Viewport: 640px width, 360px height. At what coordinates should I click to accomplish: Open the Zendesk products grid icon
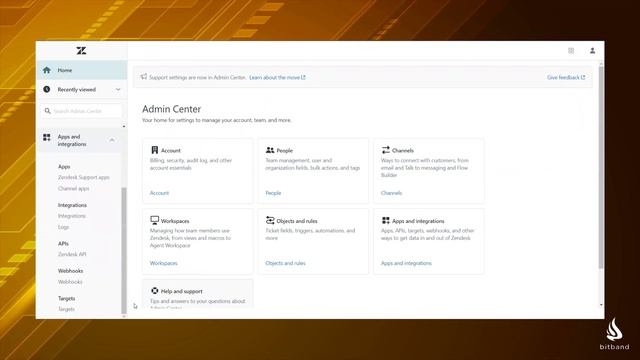(x=571, y=51)
